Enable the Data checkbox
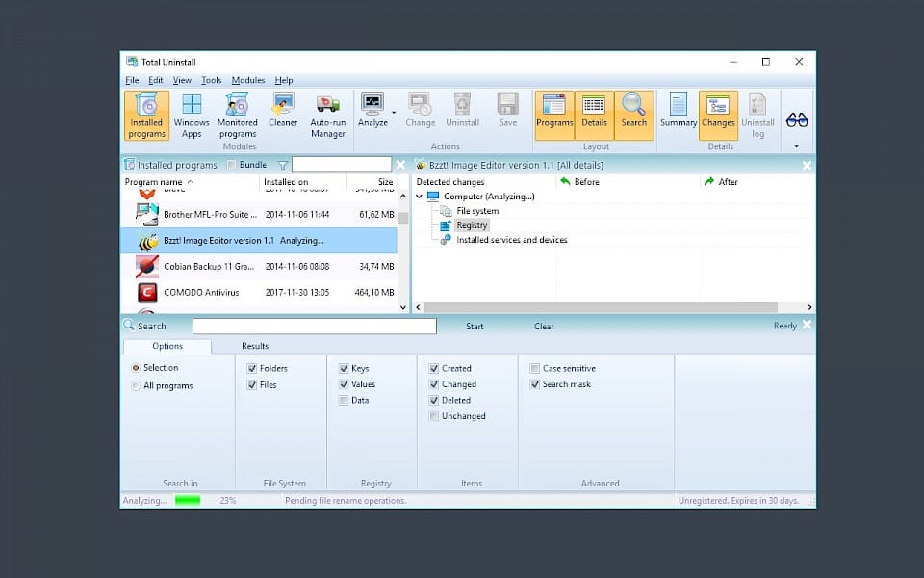This screenshot has height=578, width=924. point(344,401)
